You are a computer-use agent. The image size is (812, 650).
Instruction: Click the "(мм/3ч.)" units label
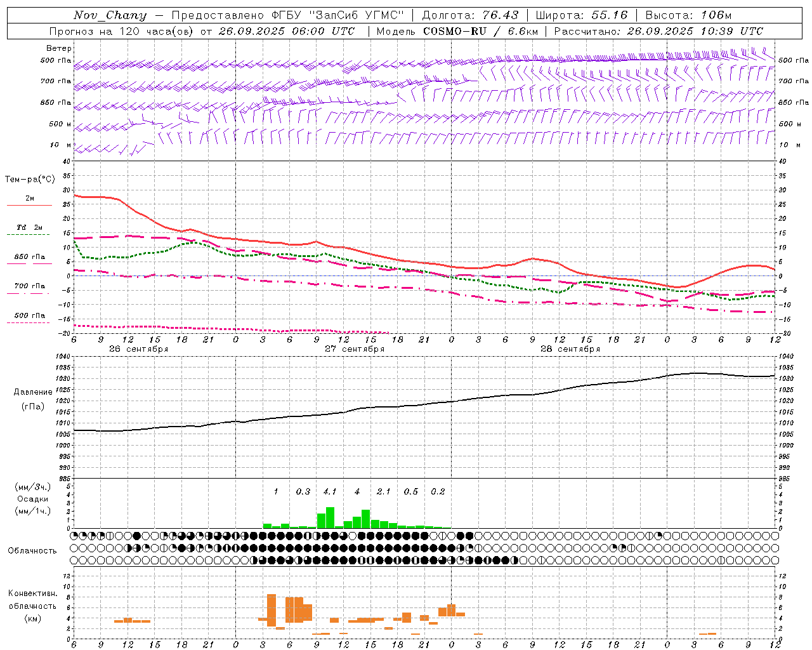point(33,487)
